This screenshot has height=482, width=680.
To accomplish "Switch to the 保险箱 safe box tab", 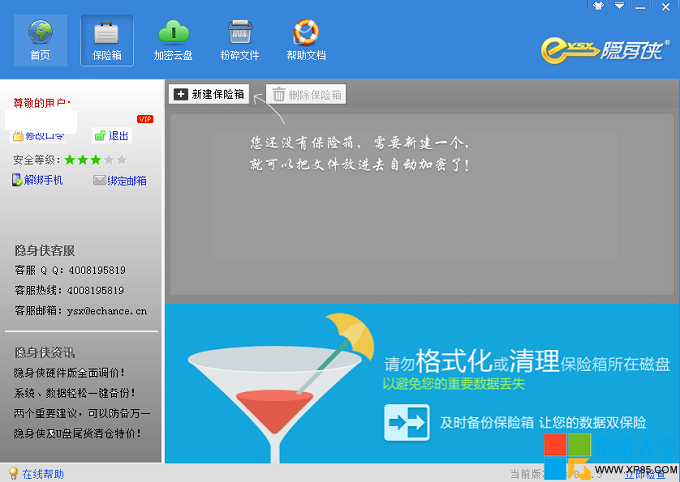I will (106, 40).
